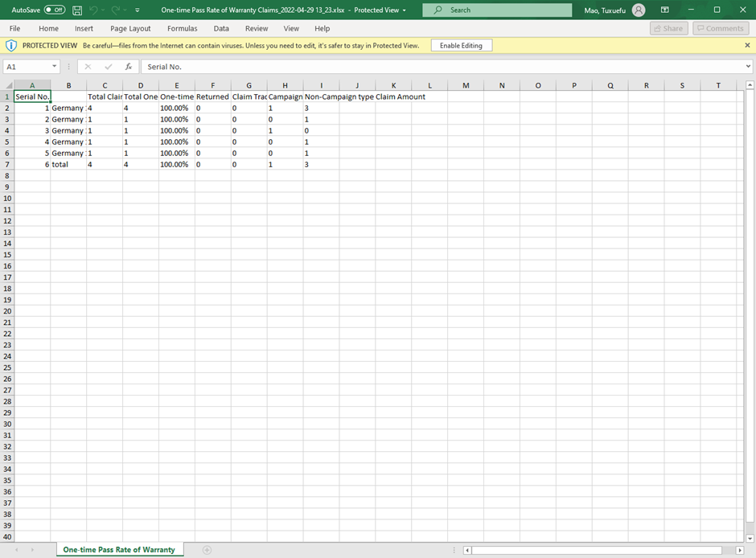This screenshot has width=756, height=558.
Task: Open the Formulas tab
Action: coord(183,28)
